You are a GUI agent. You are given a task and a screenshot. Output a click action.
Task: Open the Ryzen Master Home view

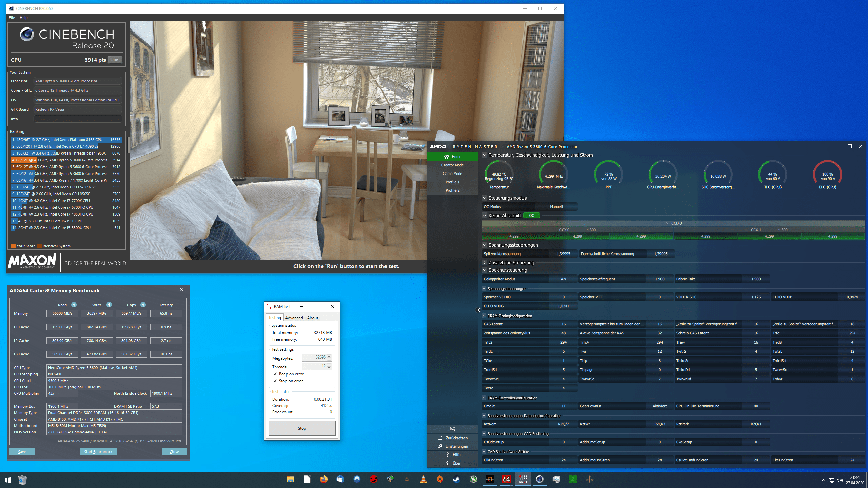pos(452,157)
